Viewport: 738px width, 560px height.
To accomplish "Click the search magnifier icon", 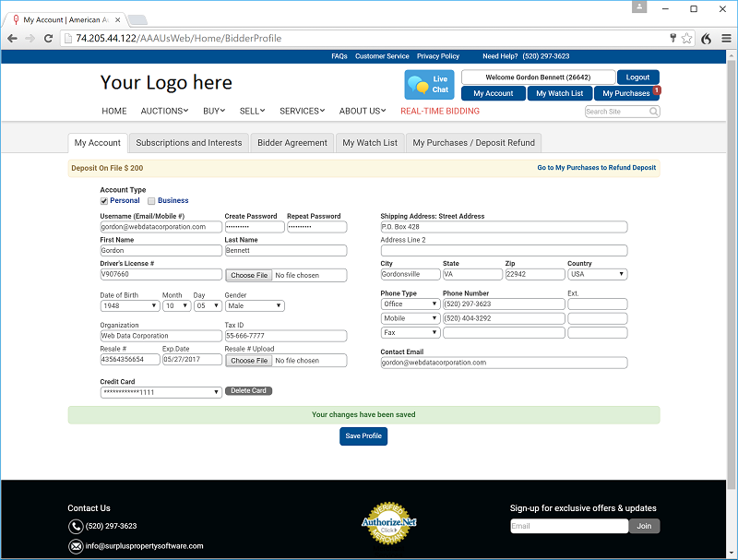I will [x=654, y=112].
